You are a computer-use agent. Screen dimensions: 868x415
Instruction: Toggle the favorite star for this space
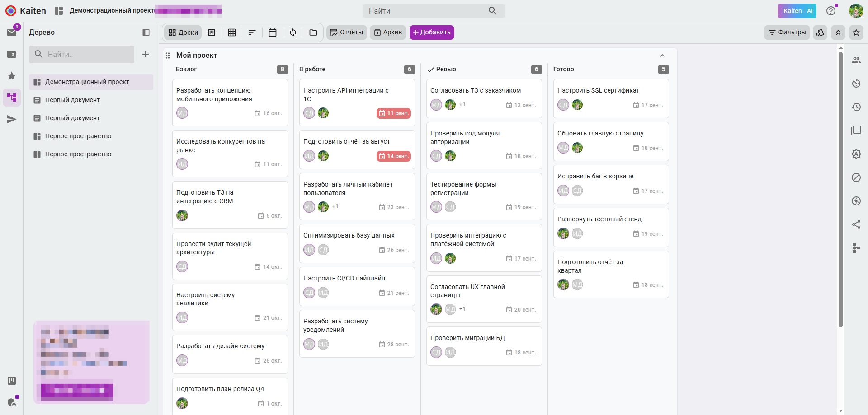click(856, 33)
